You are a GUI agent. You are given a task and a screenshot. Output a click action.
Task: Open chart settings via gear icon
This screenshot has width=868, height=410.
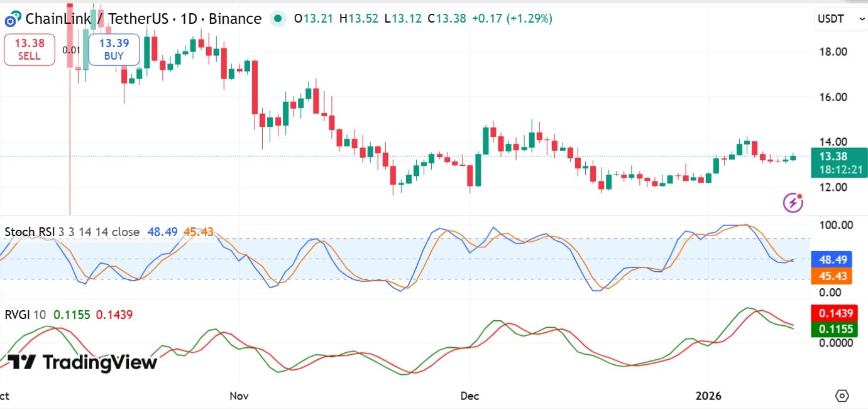[x=843, y=396]
